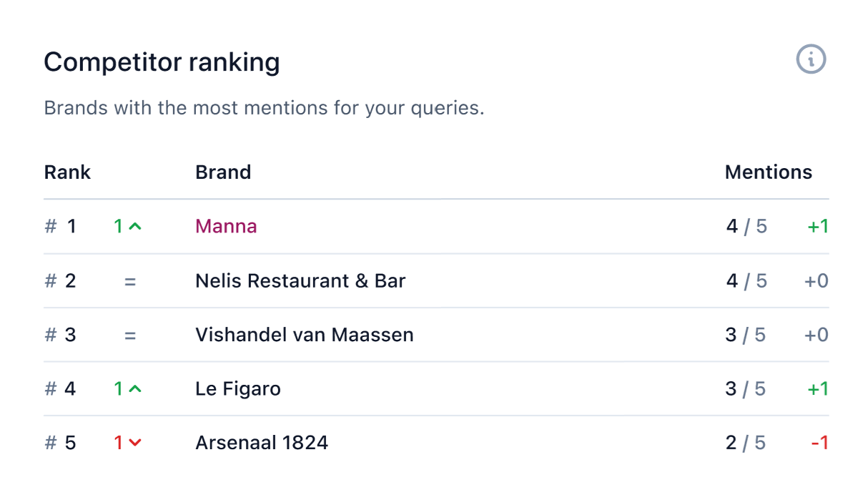Screen dimensions: 868x495
Task: Click the # 1 rank number
Action: tap(60, 227)
